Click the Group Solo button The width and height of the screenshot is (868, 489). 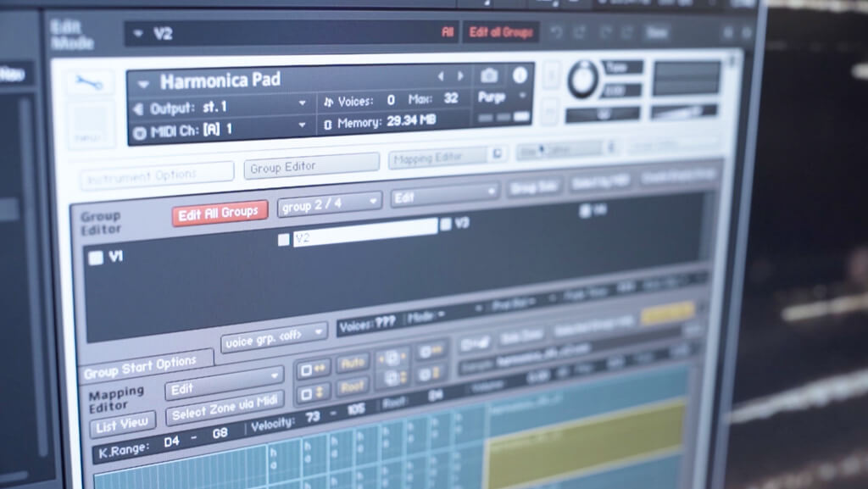click(534, 187)
